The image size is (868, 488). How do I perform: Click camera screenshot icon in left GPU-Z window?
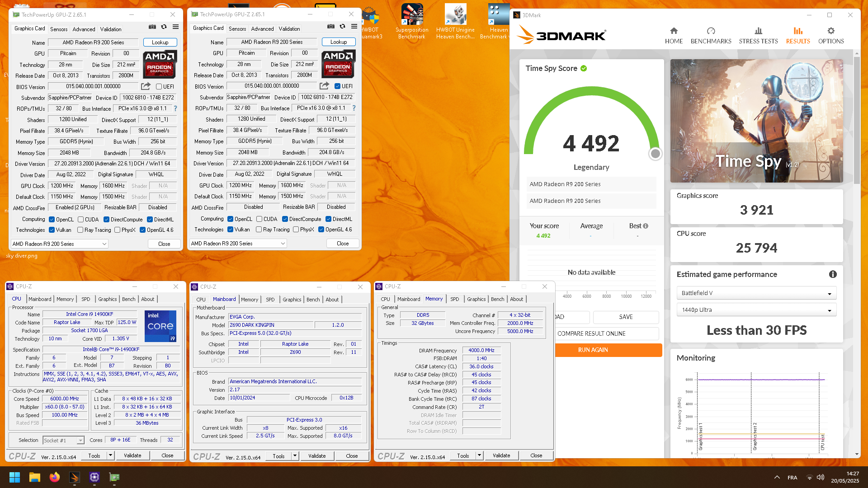152,27
